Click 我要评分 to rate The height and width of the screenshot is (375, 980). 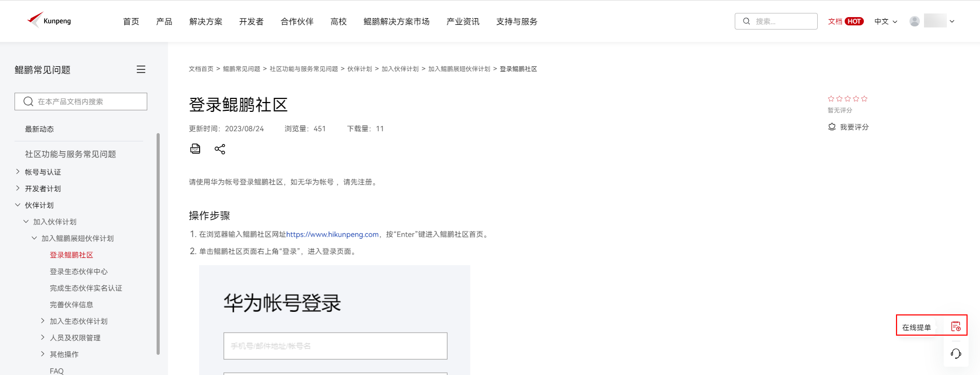(x=854, y=127)
